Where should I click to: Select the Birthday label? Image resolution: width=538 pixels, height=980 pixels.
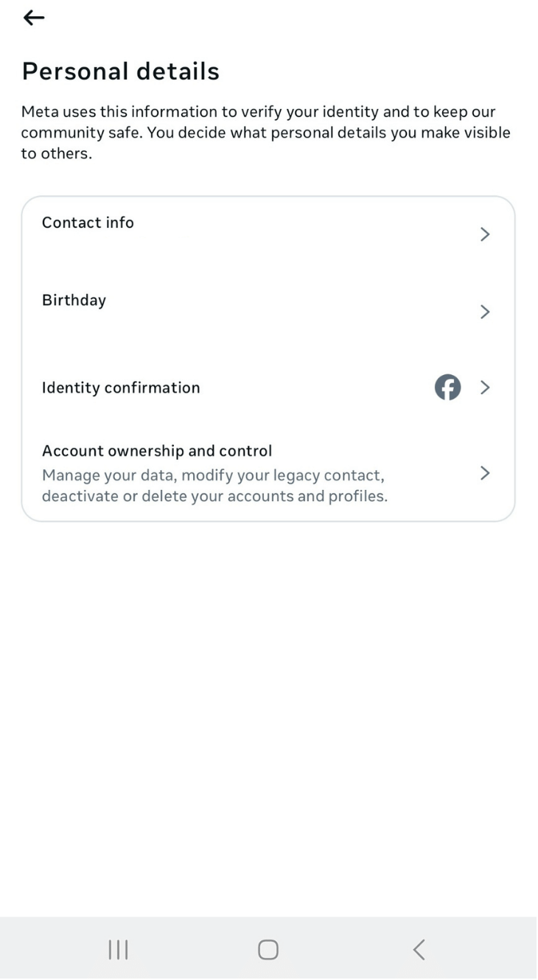74,301
